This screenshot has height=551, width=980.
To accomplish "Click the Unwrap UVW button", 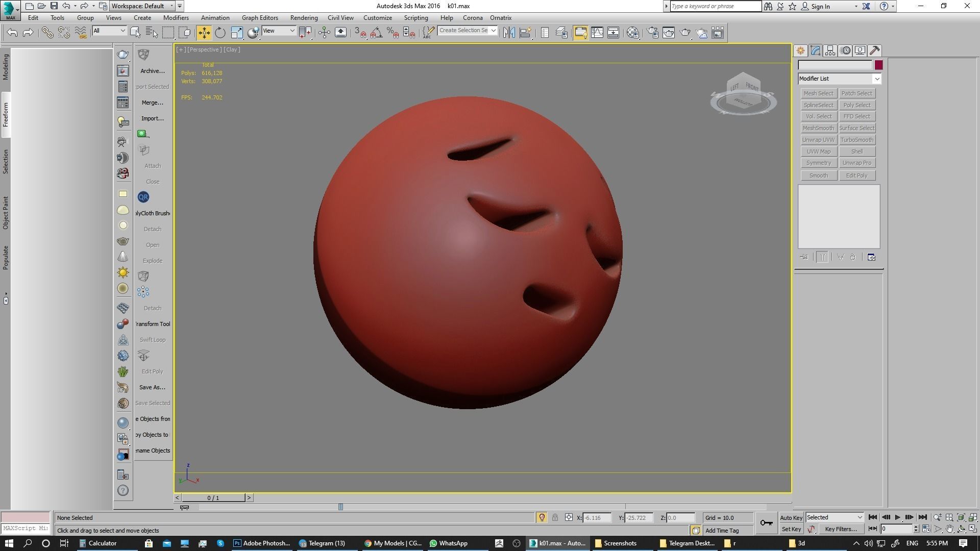I will pos(818,140).
